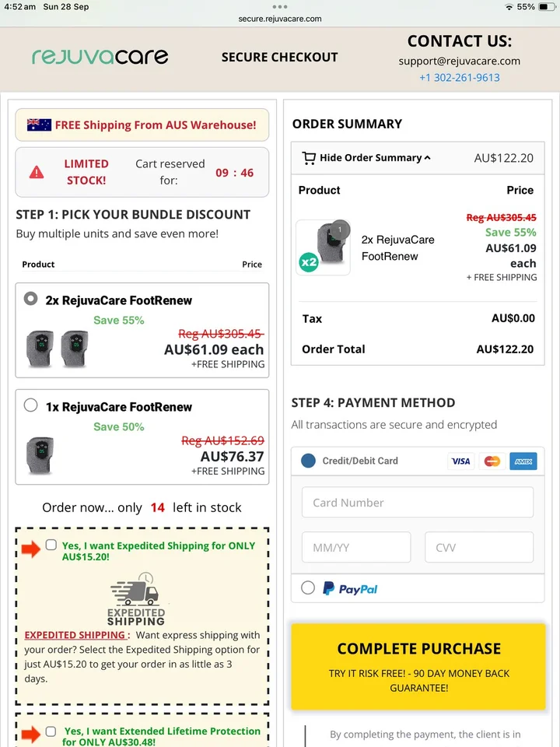Click the American Express icon
560x747 pixels.
click(x=523, y=461)
